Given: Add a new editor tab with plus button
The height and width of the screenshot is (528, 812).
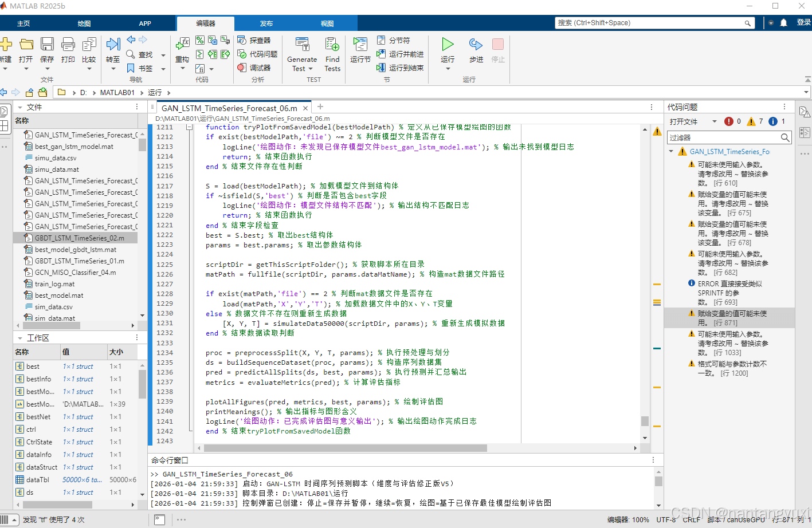Looking at the screenshot, I should point(320,107).
